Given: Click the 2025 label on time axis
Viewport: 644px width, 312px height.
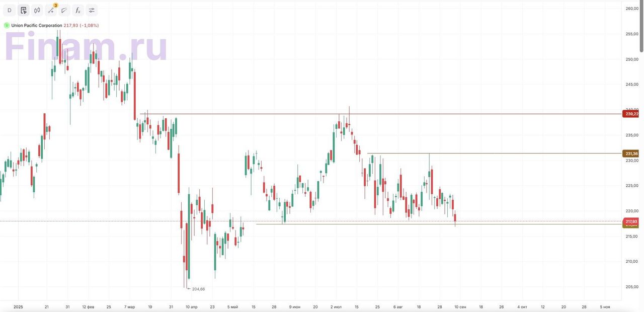Looking at the screenshot, I should click(18, 306).
